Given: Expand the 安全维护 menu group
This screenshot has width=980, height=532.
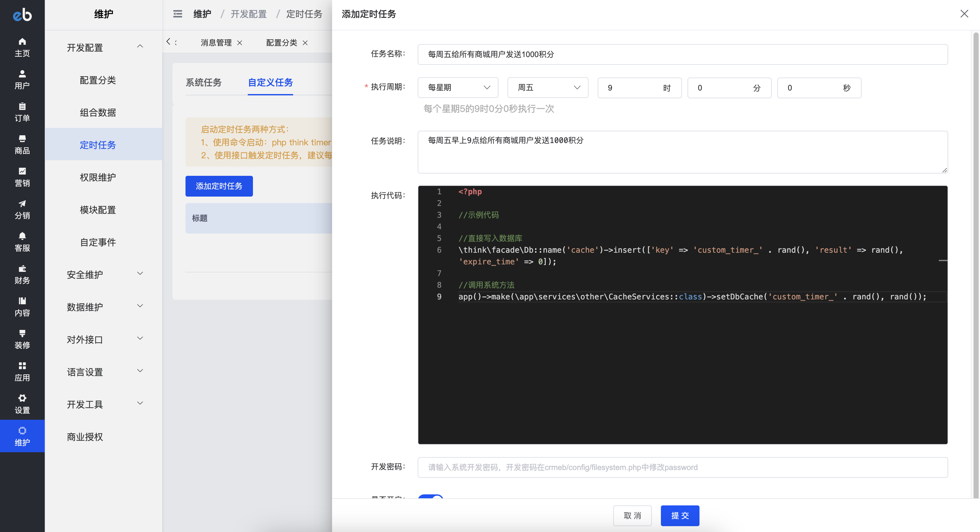Looking at the screenshot, I should tap(103, 274).
